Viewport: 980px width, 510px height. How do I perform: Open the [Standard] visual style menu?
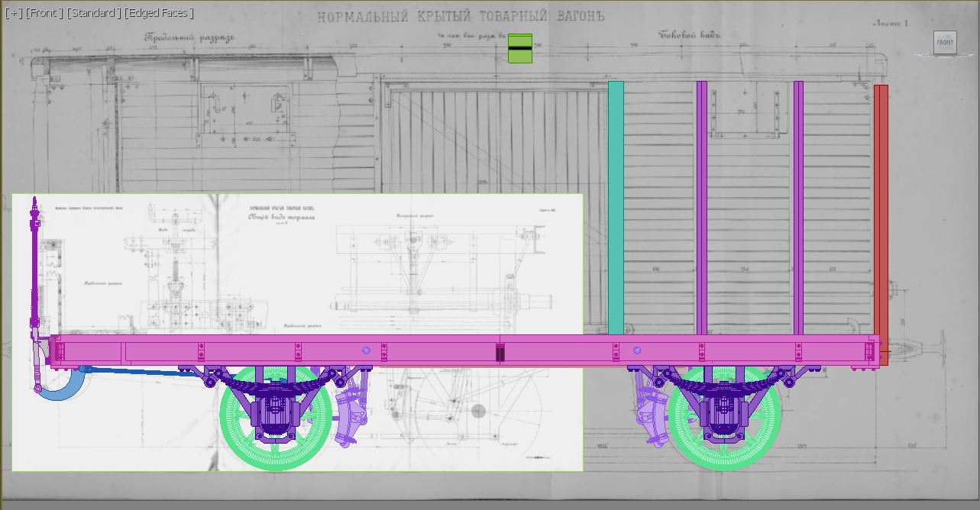pyautogui.click(x=93, y=13)
